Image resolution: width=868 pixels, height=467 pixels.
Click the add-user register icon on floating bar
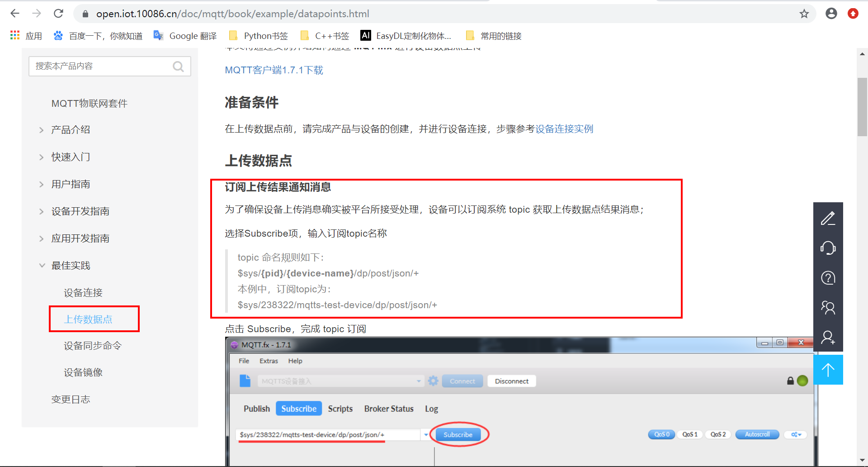pos(828,338)
